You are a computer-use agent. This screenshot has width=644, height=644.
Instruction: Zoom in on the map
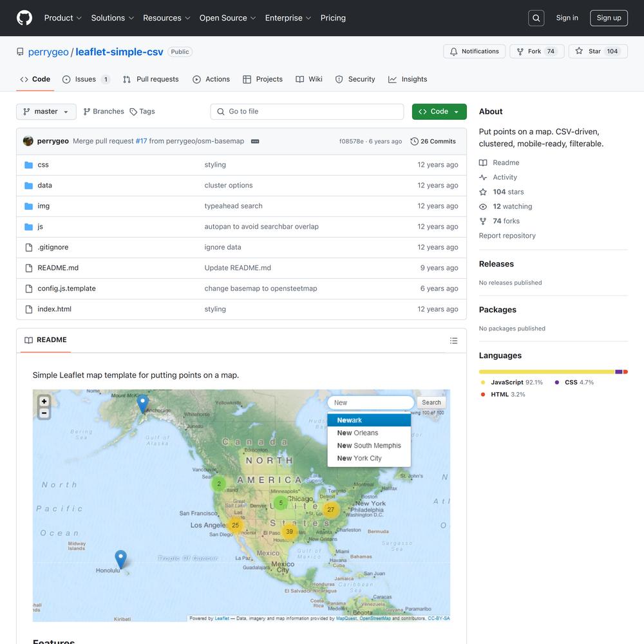44,401
